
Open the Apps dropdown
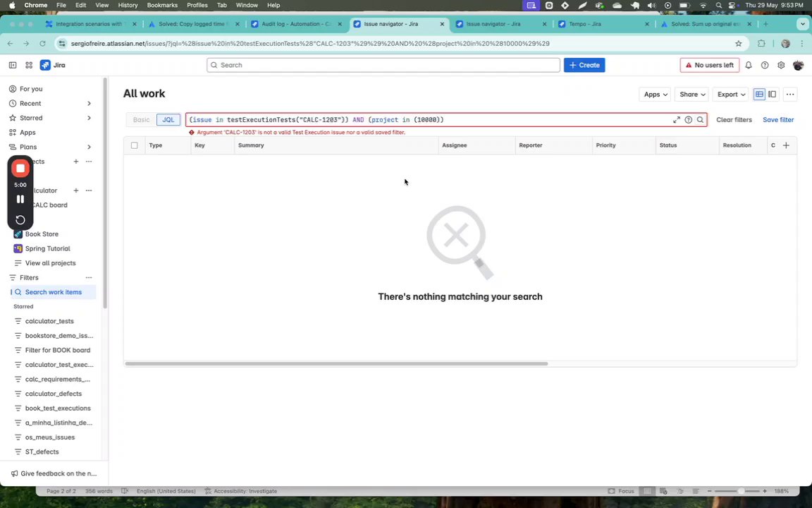click(655, 95)
